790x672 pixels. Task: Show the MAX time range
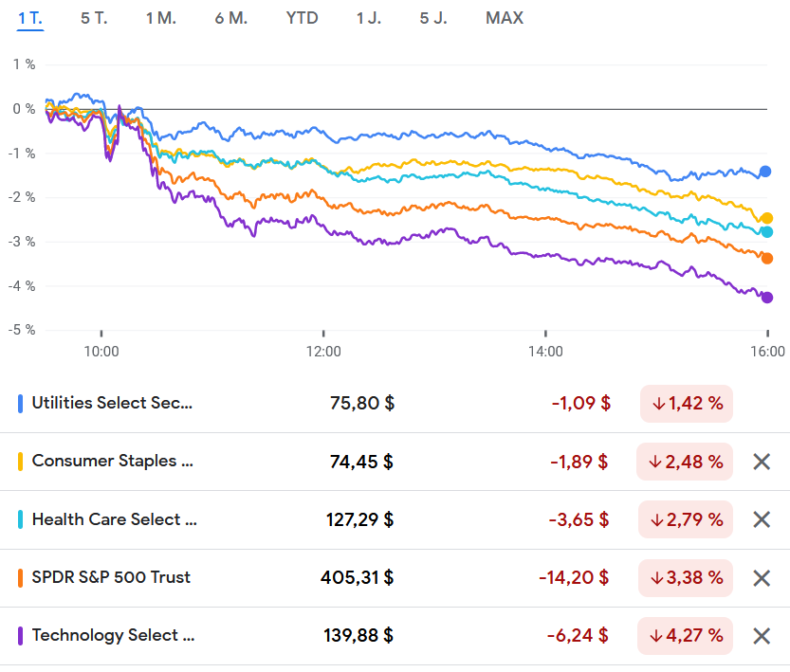point(504,18)
